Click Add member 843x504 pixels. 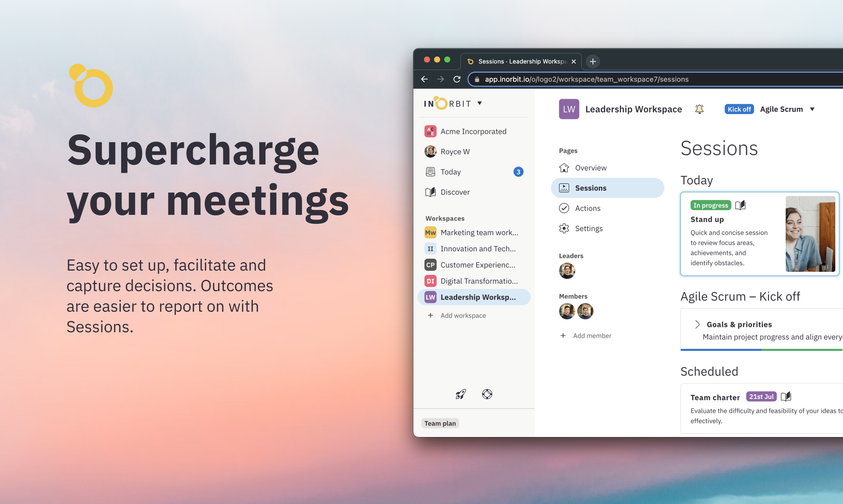(585, 336)
